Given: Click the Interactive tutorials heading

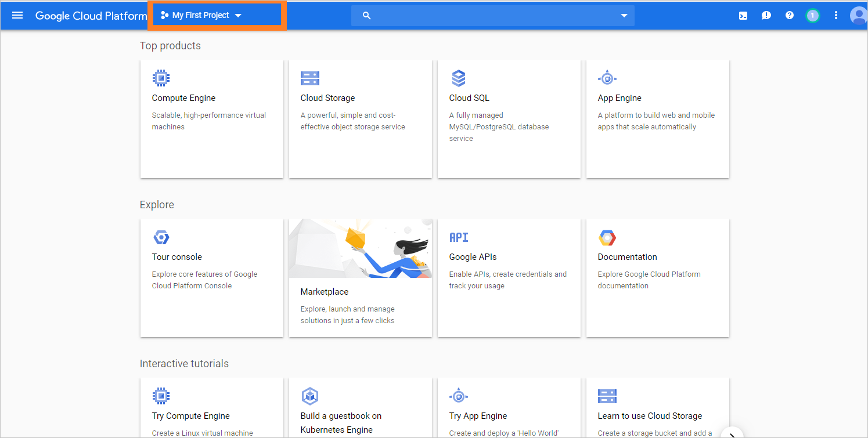Looking at the screenshot, I should point(184,364).
